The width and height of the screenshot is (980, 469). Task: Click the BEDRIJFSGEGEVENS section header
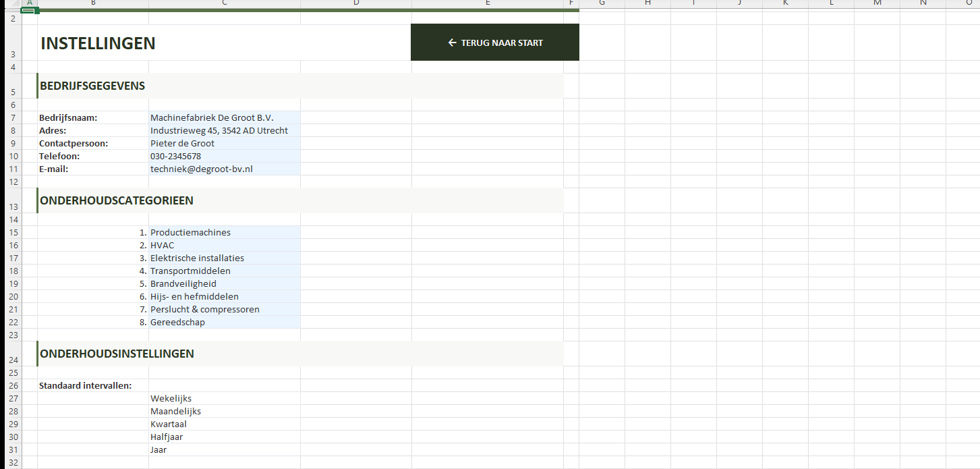[92, 86]
